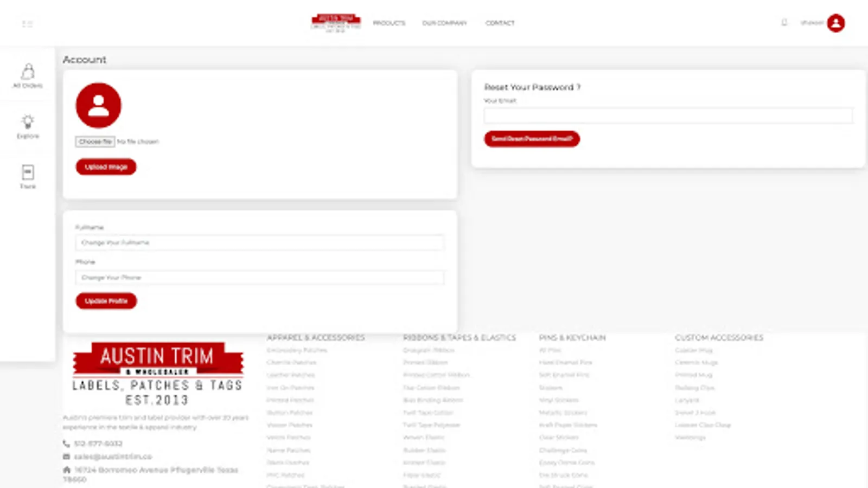Open the Lanyard footer link
This screenshot has height=488, width=868.
pyautogui.click(x=687, y=400)
